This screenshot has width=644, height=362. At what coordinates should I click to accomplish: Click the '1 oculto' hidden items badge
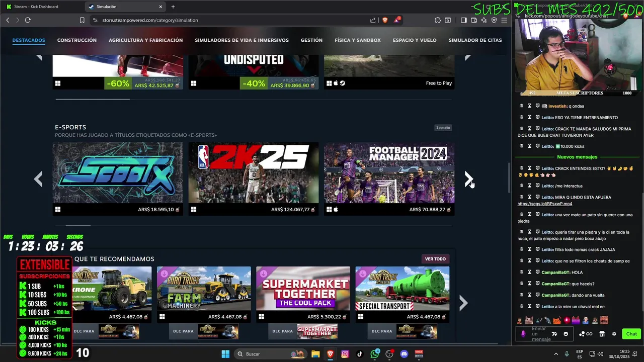click(443, 128)
